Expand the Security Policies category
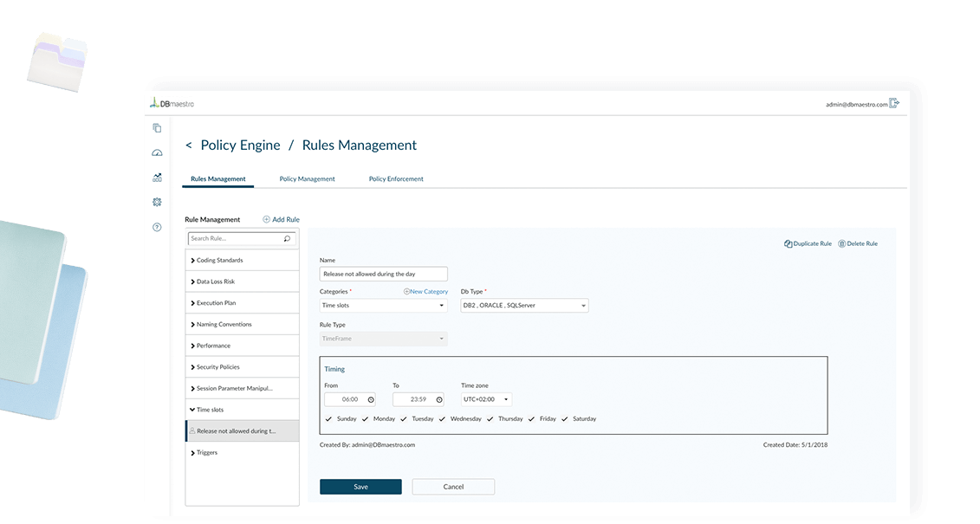This screenshot has width=980, height=524. 242,366
